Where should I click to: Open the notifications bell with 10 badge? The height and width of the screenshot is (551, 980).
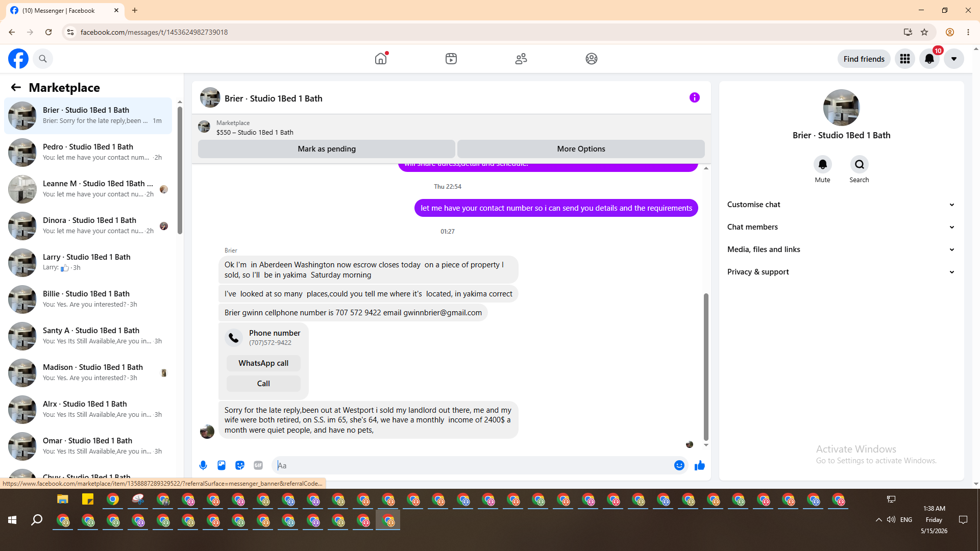pyautogui.click(x=929, y=59)
